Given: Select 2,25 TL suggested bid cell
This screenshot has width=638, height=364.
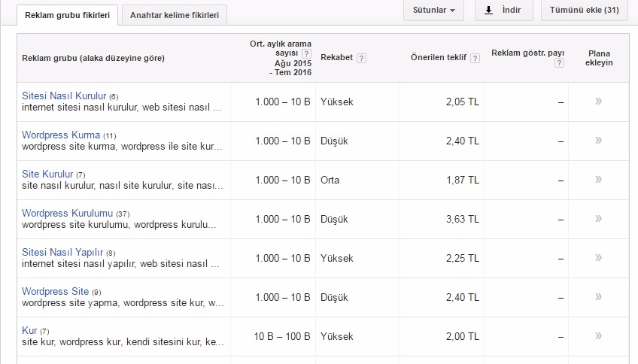Looking at the screenshot, I should (x=462, y=258).
